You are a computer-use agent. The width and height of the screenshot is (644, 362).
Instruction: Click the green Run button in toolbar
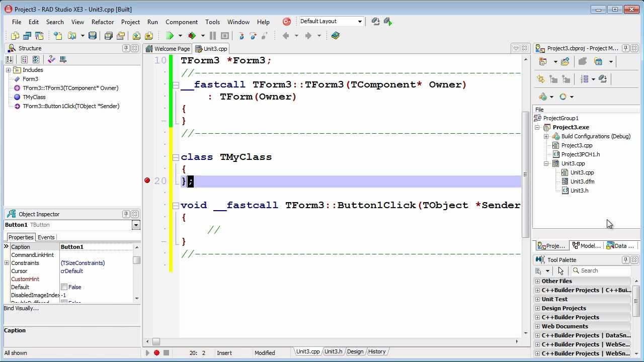(170, 36)
